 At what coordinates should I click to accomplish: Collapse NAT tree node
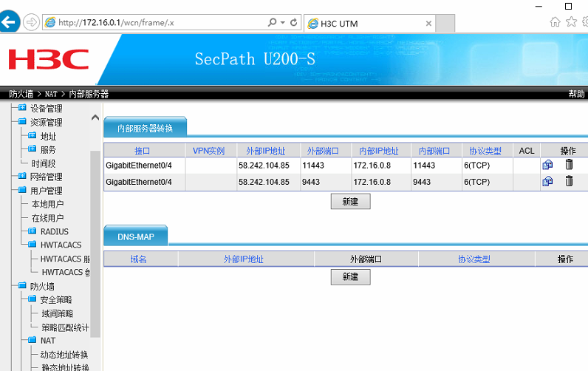coord(33,339)
